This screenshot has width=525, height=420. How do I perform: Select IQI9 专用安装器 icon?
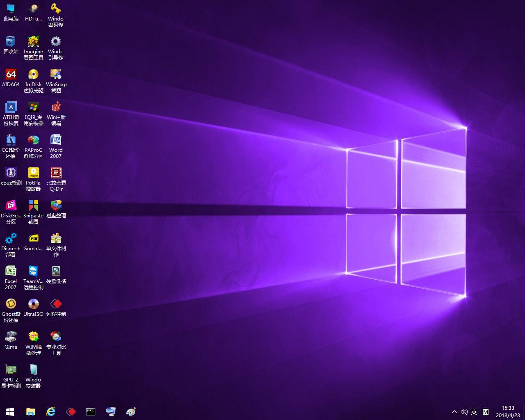(x=33, y=114)
